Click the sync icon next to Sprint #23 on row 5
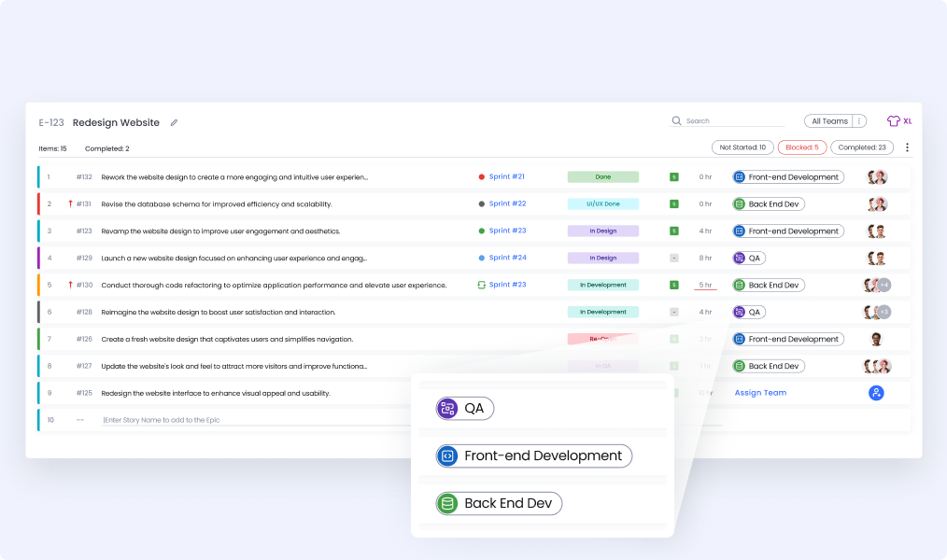947x560 pixels. (x=481, y=285)
